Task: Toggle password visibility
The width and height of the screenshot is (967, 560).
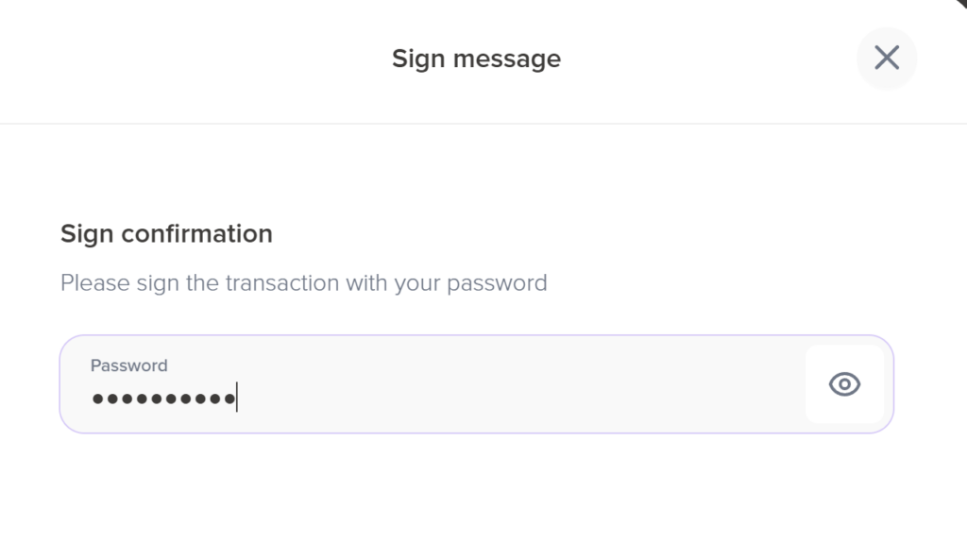Action: click(844, 383)
